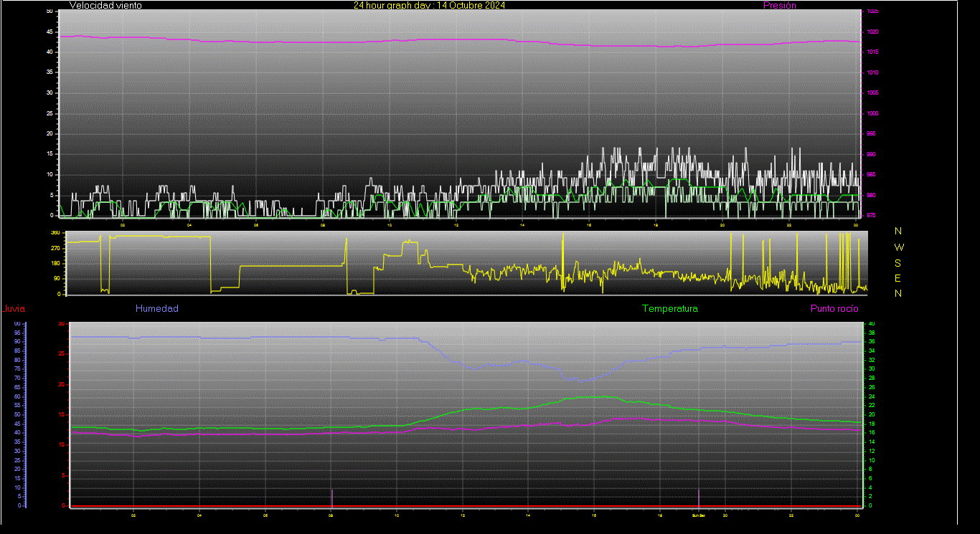Image resolution: width=980 pixels, height=534 pixels.
Task: Click the "S" compass direction label
Action: pyautogui.click(x=898, y=262)
